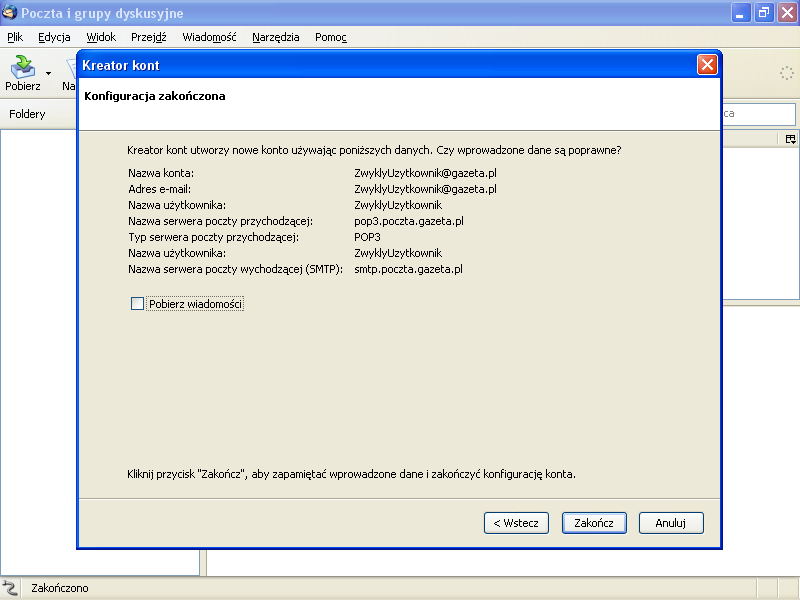
Task: Go back with the Wstecz button
Action: 516,523
